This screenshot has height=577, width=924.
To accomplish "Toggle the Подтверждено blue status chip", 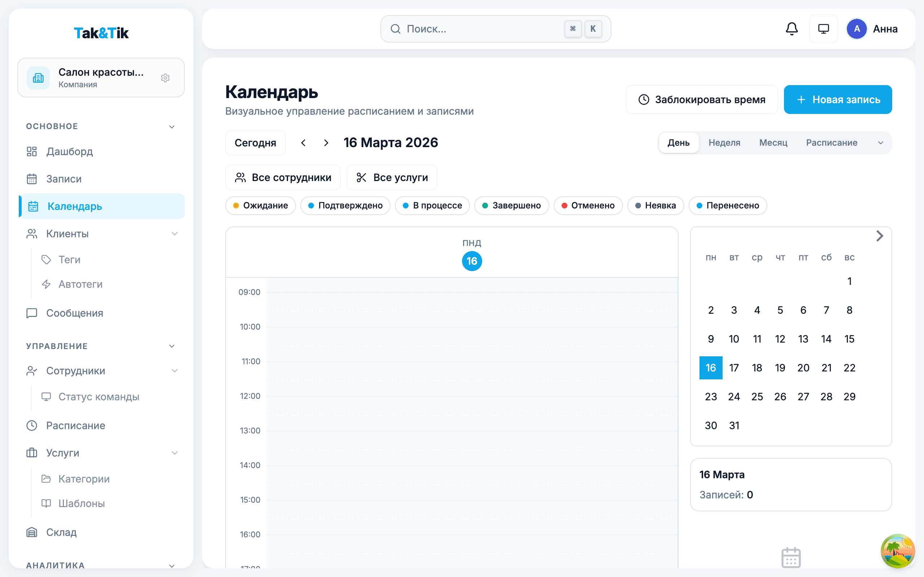I will tap(345, 206).
